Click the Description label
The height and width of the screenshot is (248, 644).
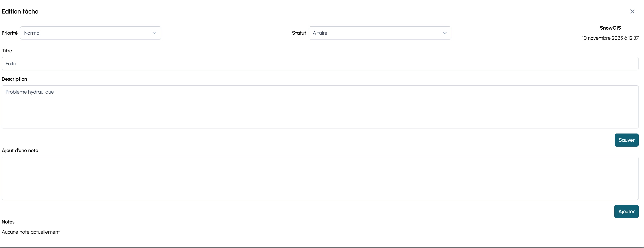click(14, 79)
